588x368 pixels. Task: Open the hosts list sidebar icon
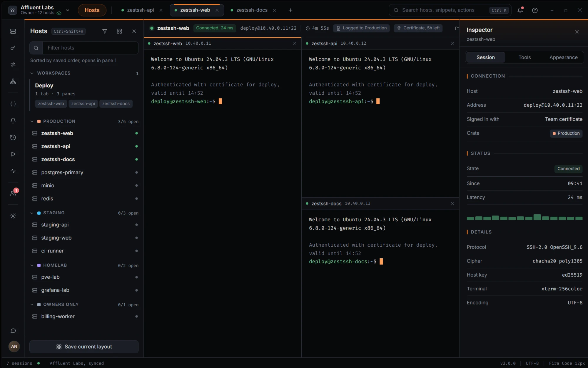coord(13,31)
